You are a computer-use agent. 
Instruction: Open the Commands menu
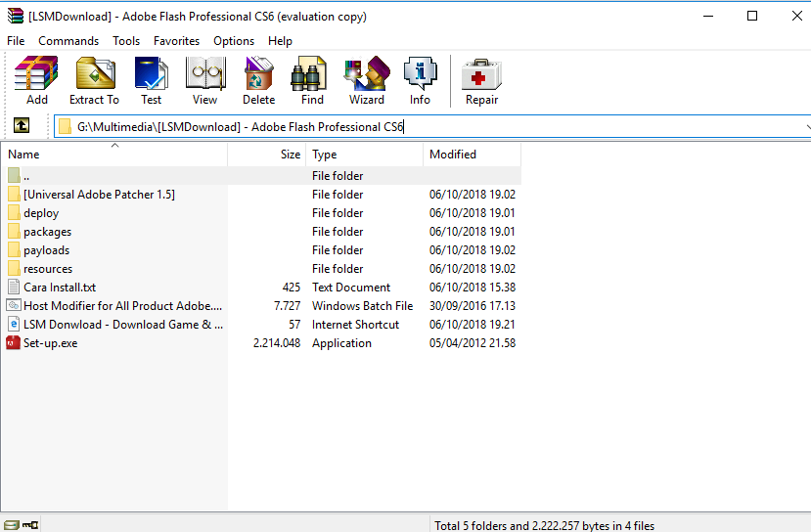coord(68,41)
